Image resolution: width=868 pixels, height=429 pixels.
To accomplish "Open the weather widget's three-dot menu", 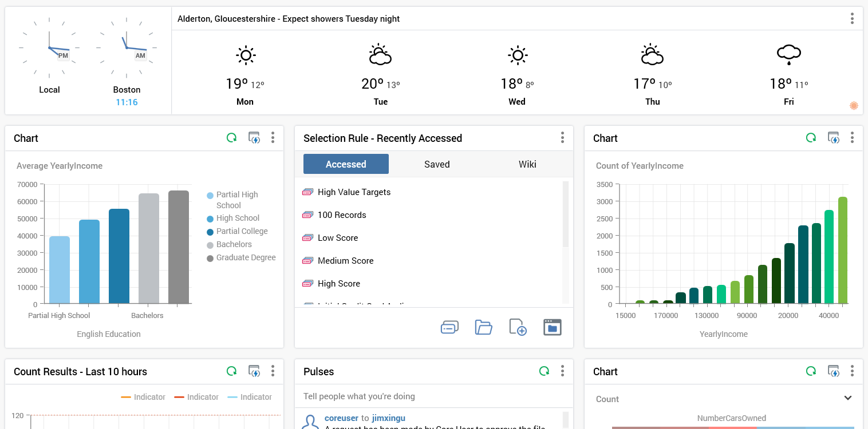I will coord(852,18).
